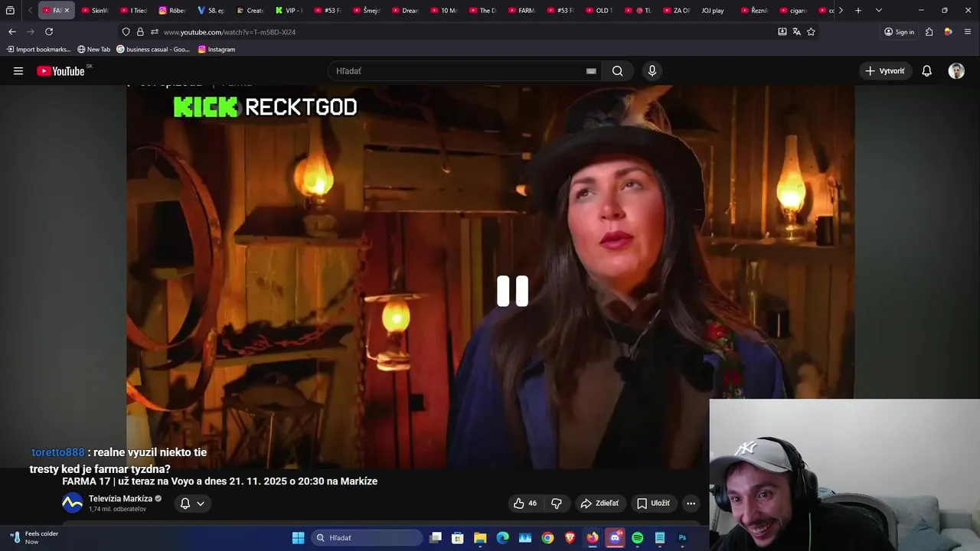Open the YouTube account avatar menu
This screenshot has width=980, height=551.
(956, 71)
